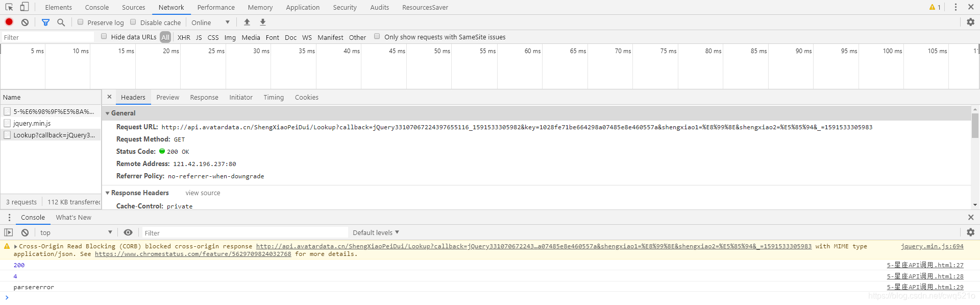This screenshot has width=980, height=305.
Task: Check Only show requests with SameSite issues
Action: pos(377,36)
